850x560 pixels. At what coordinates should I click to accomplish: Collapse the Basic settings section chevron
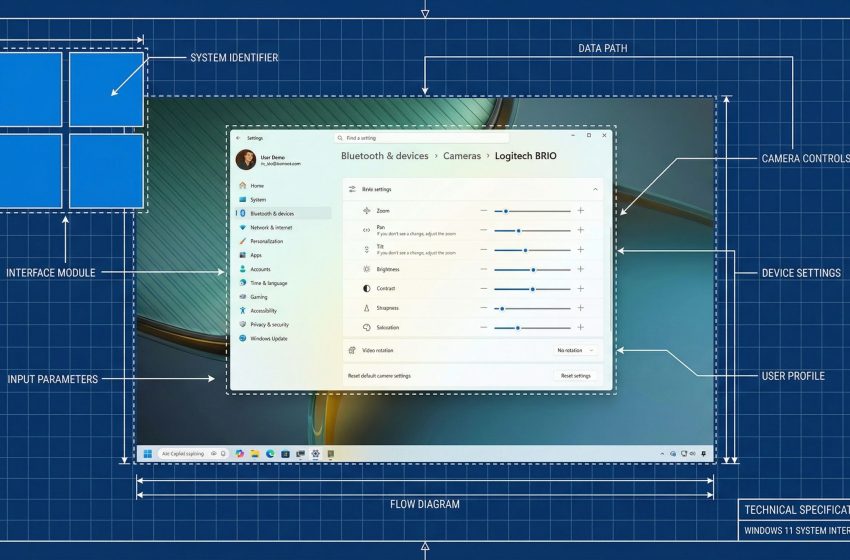pyautogui.click(x=595, y=189)
